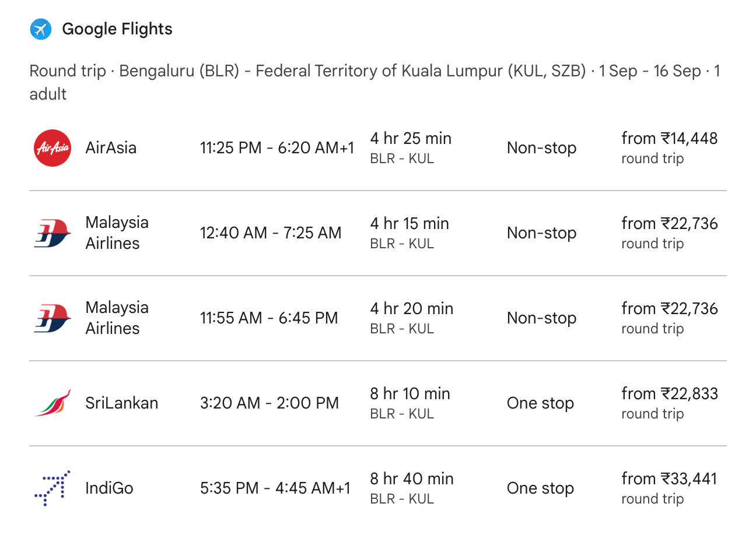
Task: Click the Malaysia Airlines logo for 11:55 AM flight
Action: pos(52,318)
